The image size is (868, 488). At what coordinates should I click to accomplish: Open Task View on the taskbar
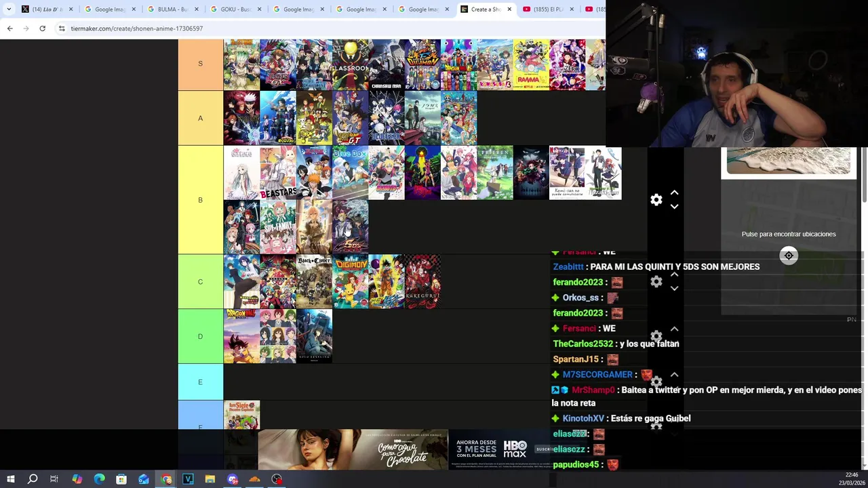coord(54,479)
